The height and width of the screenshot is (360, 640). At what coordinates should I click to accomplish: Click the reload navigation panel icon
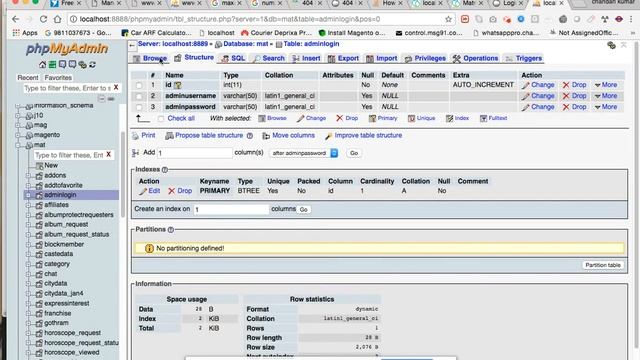(x=93, y=64)
